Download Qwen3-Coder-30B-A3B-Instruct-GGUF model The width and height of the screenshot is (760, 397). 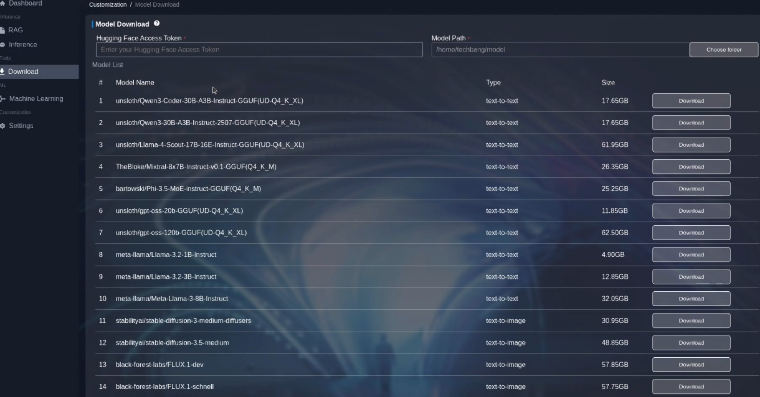click(691, 101)
